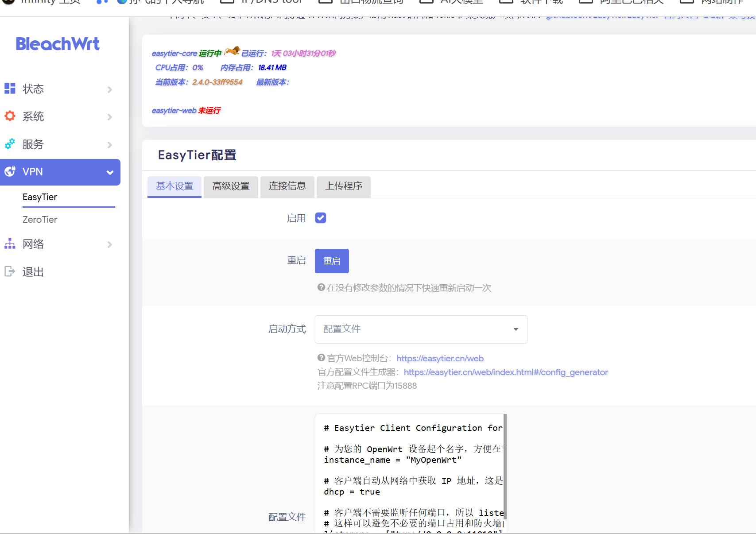The image size is (756, 534).
Task: Click the help icon beside restart hint
Action: coord(321,287)
